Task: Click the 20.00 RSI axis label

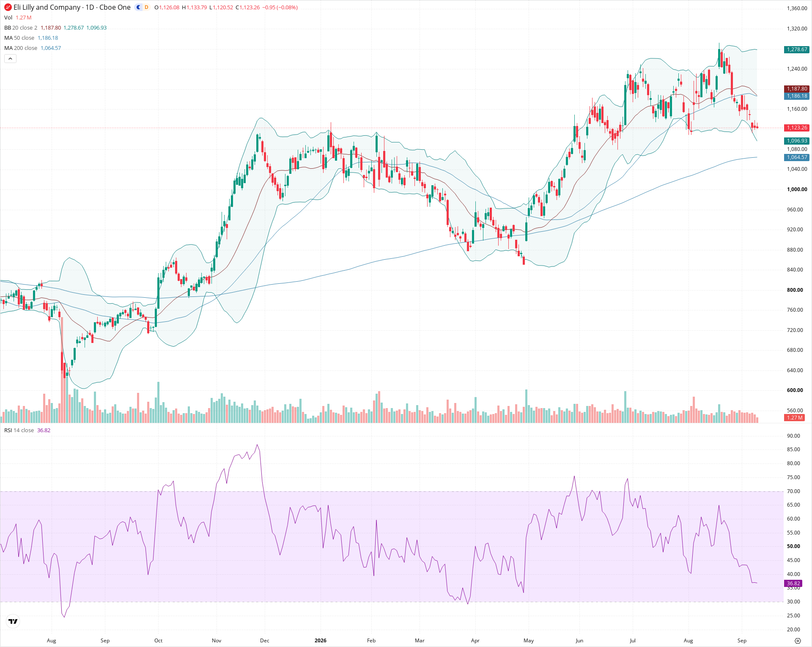Action: click(793, 630)
